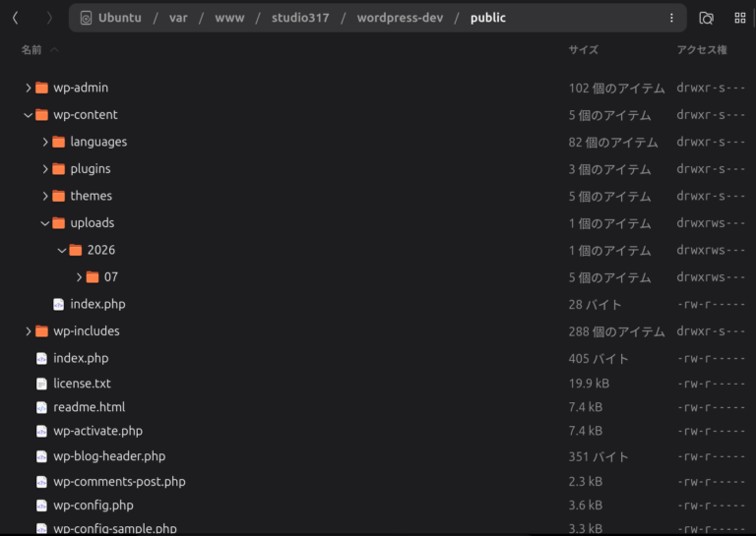
Task: Click Ubuntu label in path bar
Action: [x=119, y=18]
